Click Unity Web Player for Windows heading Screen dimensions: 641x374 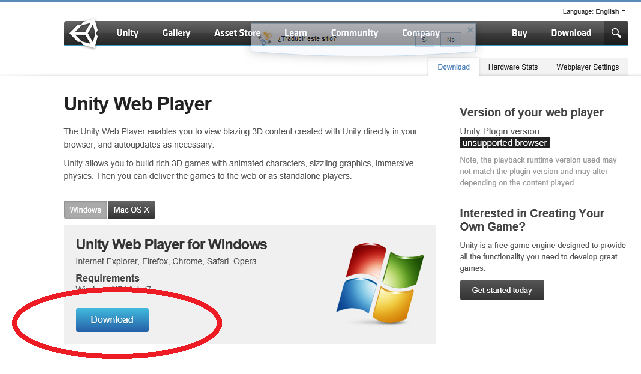171,244
